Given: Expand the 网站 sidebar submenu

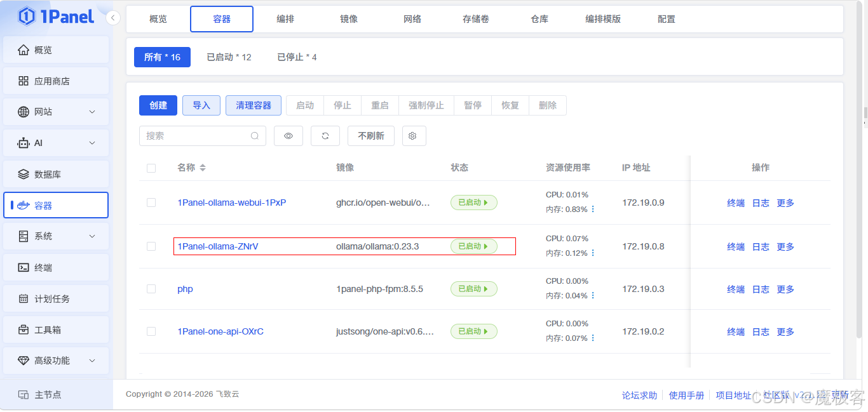Looking at the screenshot, I should (x=92, y=112).
